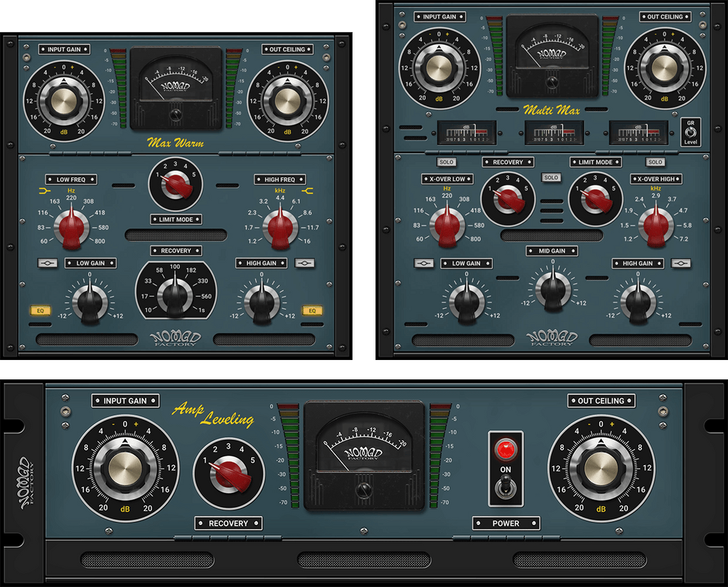The width and height of the screenshot is (728, 587).
Task: Toggle the High Gain shelf-shape button in Max Warm
Action: coord(304,263)
